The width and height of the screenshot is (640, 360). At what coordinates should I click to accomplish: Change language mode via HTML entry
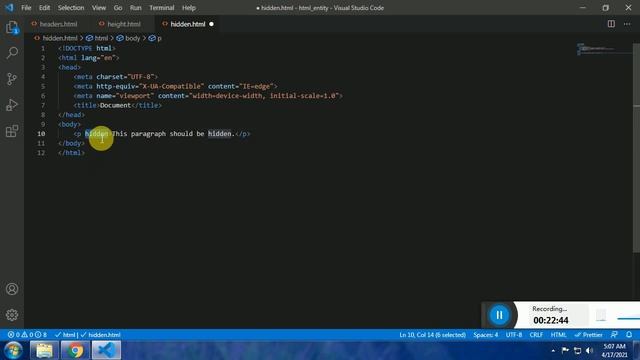click(558, 335)
